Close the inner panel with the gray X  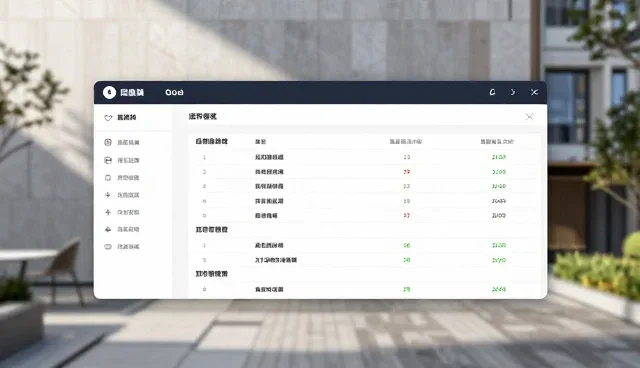(x=529, y=117)
